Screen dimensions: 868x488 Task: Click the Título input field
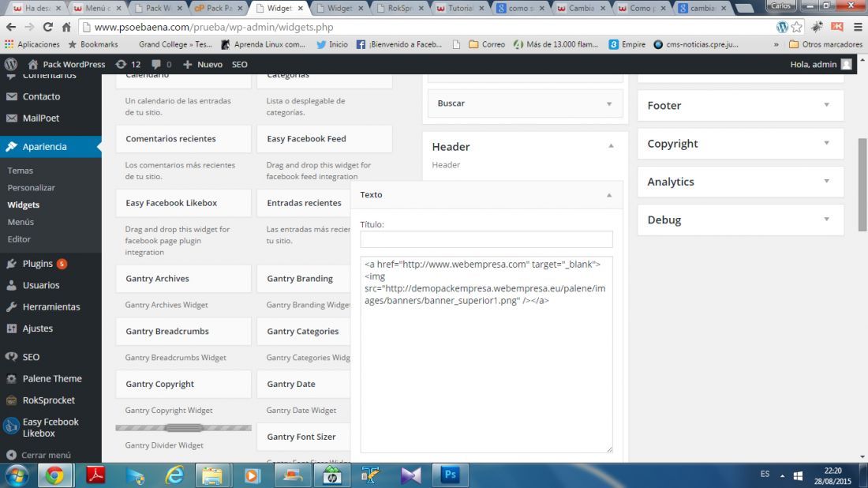point(486,239)
